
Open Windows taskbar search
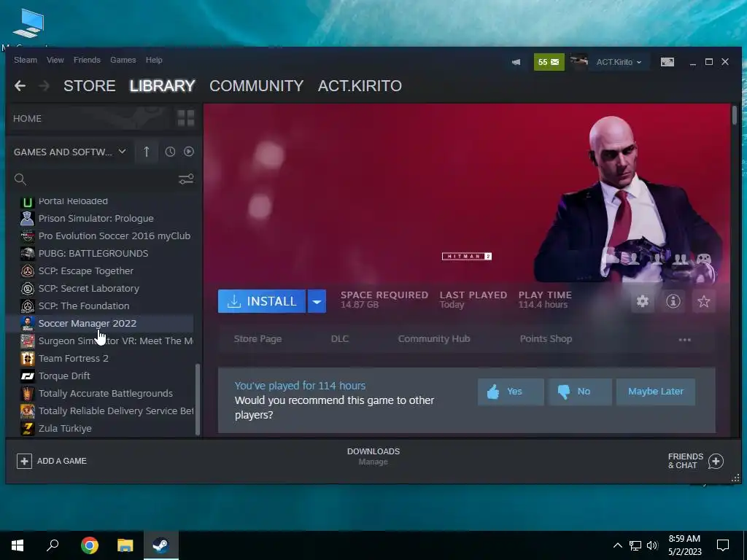pos(53,545)
